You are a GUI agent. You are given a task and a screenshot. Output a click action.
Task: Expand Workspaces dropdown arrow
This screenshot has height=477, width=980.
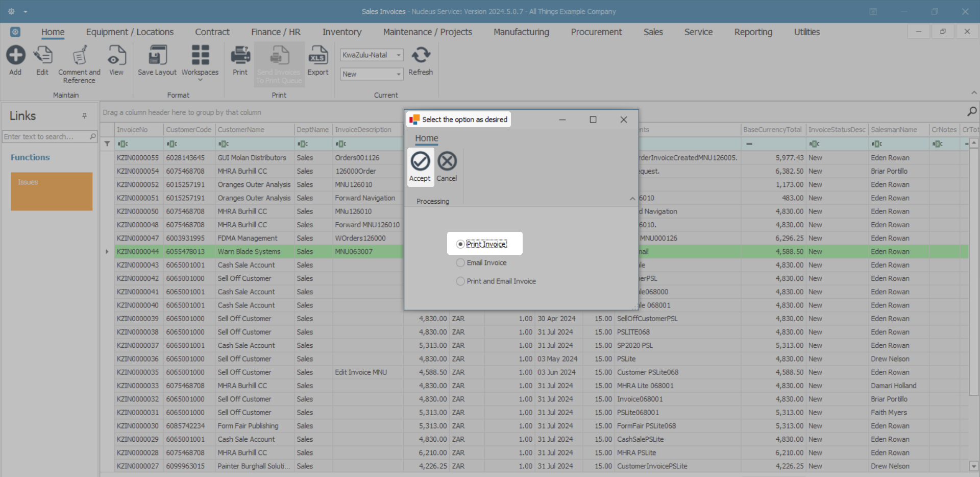click(x=200, y=80)
